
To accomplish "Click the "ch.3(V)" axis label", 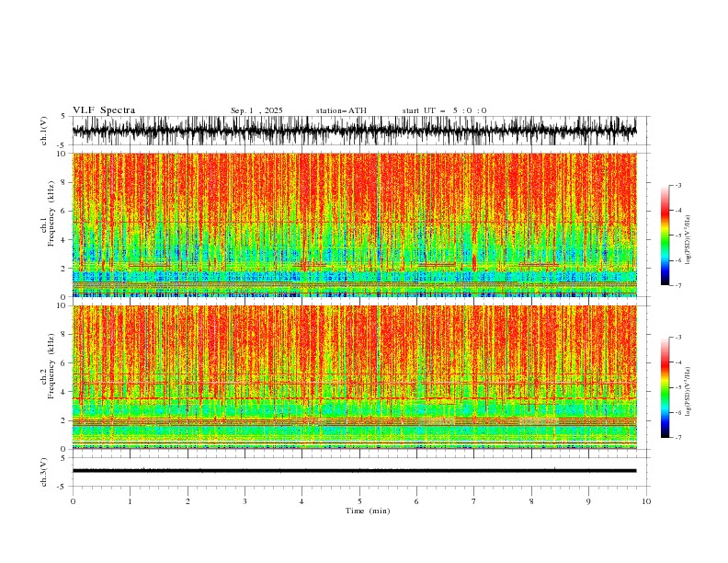I will tap(44, 472).
